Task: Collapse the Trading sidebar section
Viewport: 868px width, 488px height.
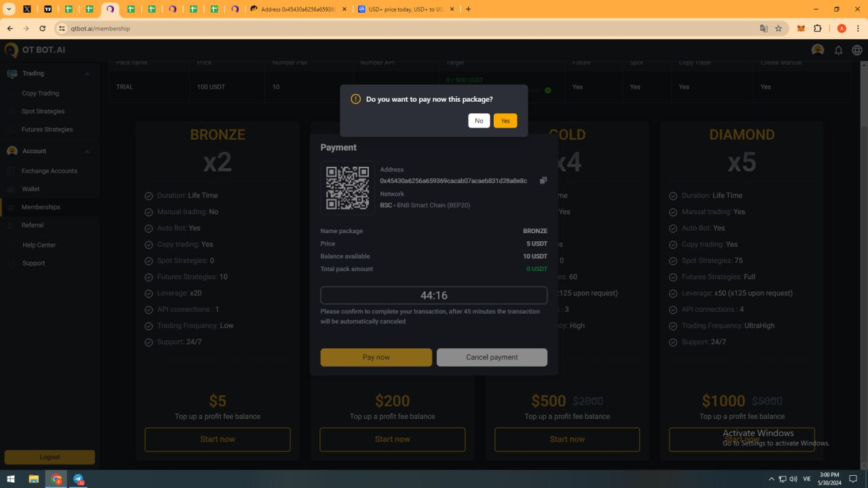Action: pos(87,73)
